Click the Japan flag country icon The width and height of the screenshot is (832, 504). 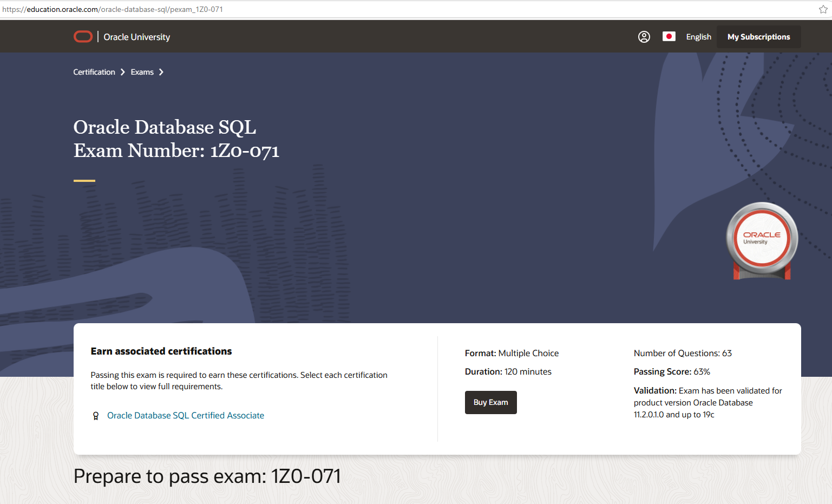coord(669,36)
